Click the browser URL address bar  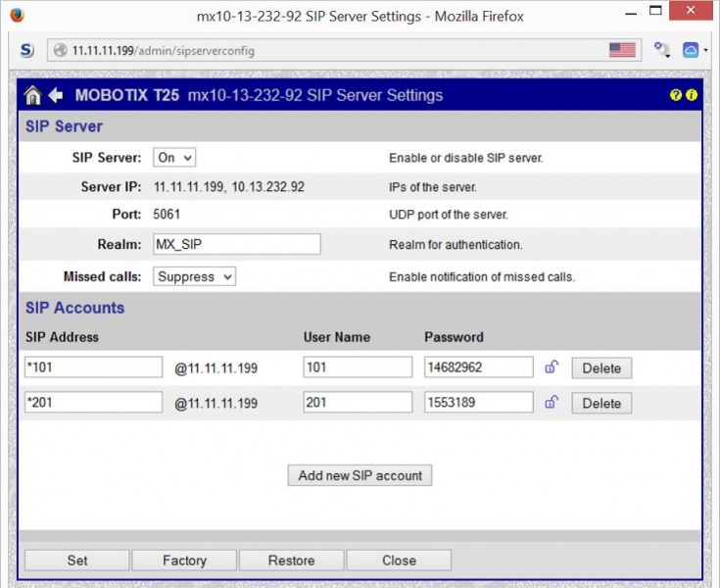click(345, 50)
